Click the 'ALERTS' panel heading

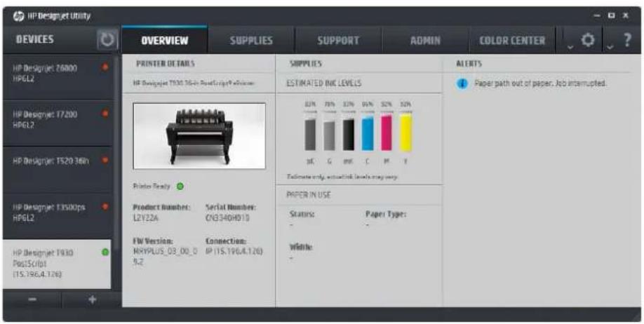point(469,64)
